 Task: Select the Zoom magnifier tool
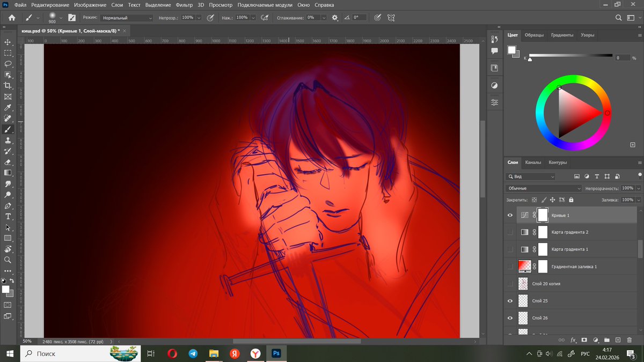point(8,260)
